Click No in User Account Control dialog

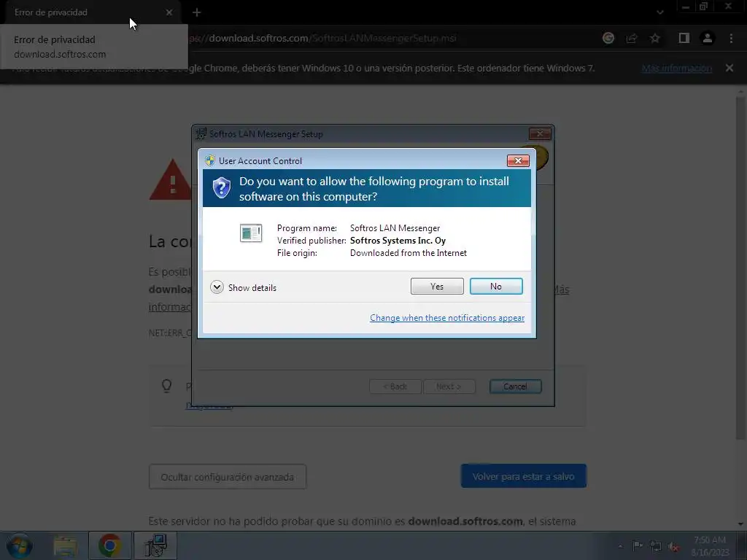[496, 286]
